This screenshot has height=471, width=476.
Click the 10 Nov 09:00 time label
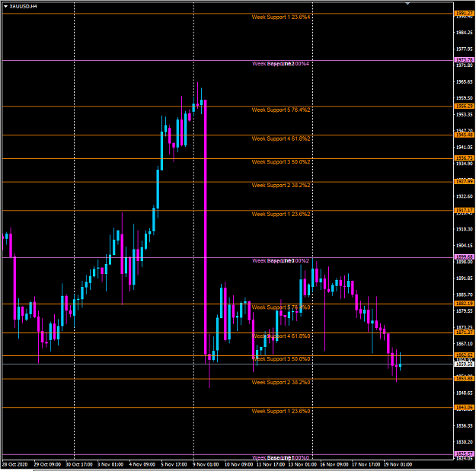[238, 465]
